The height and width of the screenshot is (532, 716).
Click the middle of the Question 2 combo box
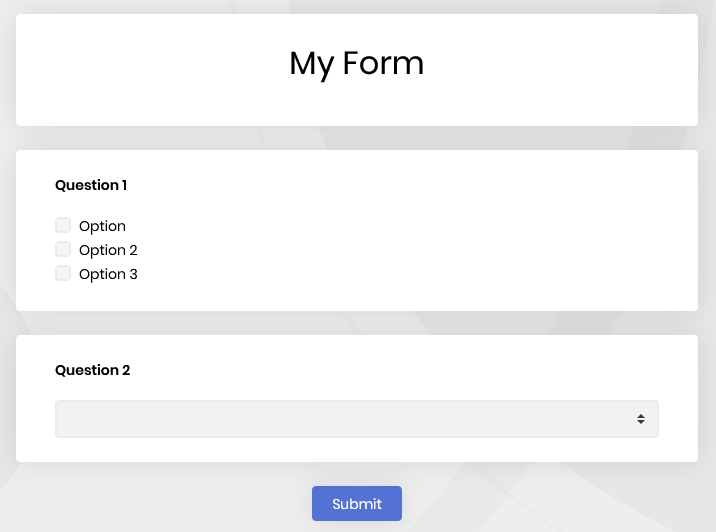356,419
